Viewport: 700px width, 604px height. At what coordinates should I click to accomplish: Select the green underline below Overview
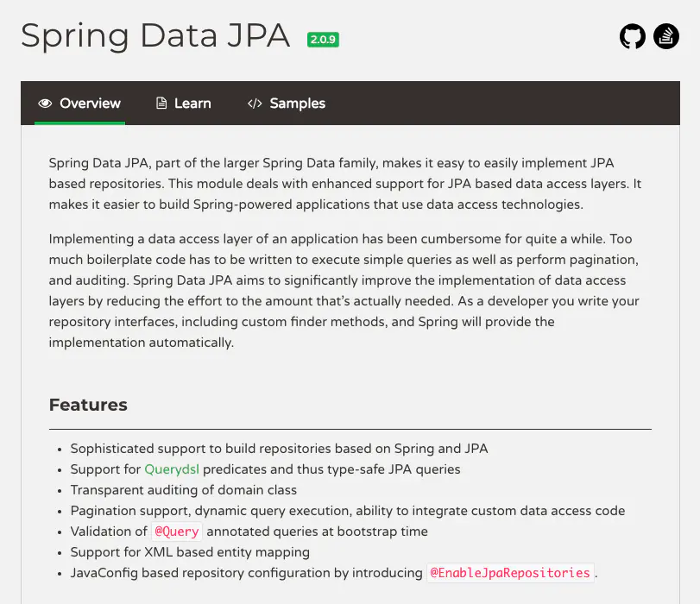(79, 122)
